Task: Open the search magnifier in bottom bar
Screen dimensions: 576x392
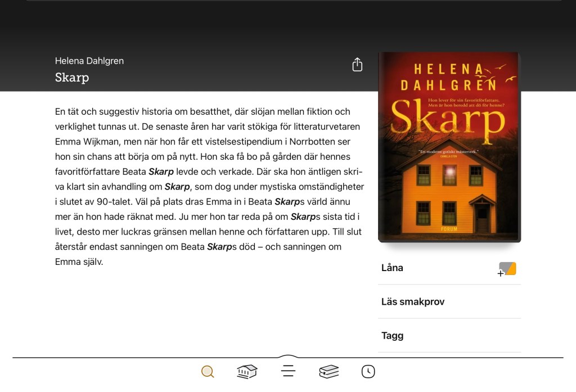Action: (208, 371)
